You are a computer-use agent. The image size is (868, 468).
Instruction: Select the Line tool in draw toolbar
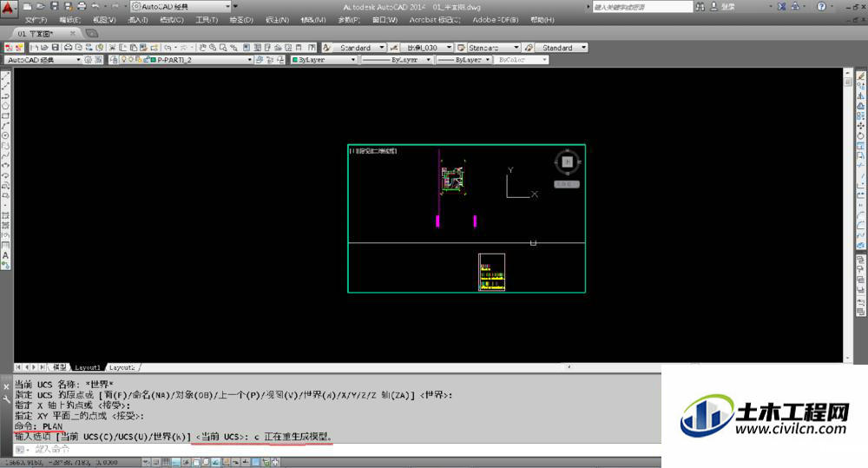point(5,76)
